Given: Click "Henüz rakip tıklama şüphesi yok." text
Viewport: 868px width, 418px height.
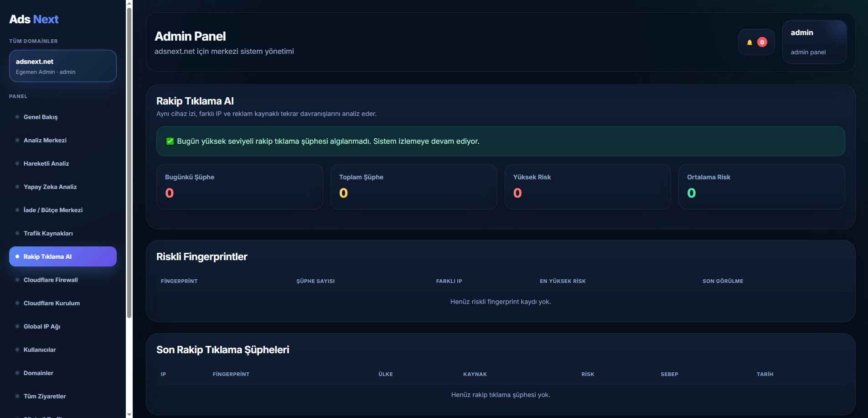Looking at the screenshot, I should 501,395.
